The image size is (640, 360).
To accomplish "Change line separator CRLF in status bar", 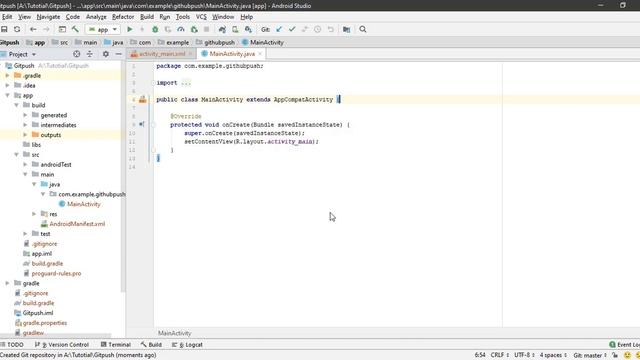I will point(500,355).
